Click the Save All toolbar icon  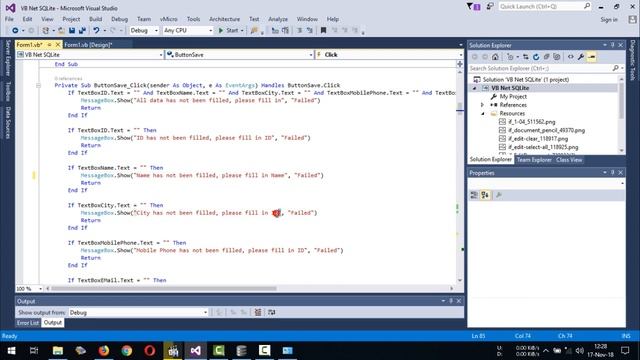(82, 30)
